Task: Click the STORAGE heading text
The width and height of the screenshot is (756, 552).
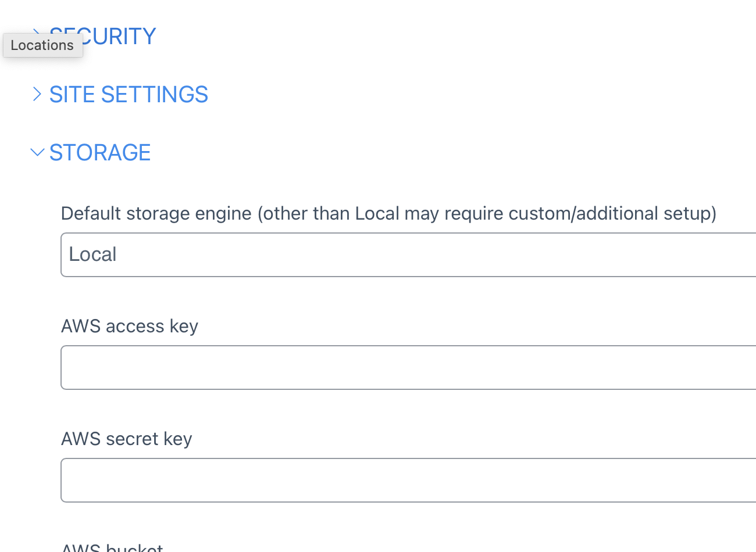Action: [x=100, y=152]
